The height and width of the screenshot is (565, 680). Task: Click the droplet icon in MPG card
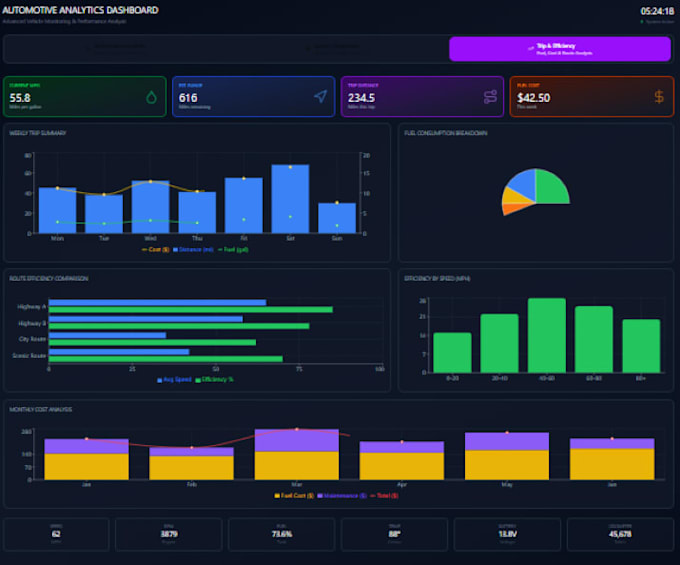pos(151,97)
